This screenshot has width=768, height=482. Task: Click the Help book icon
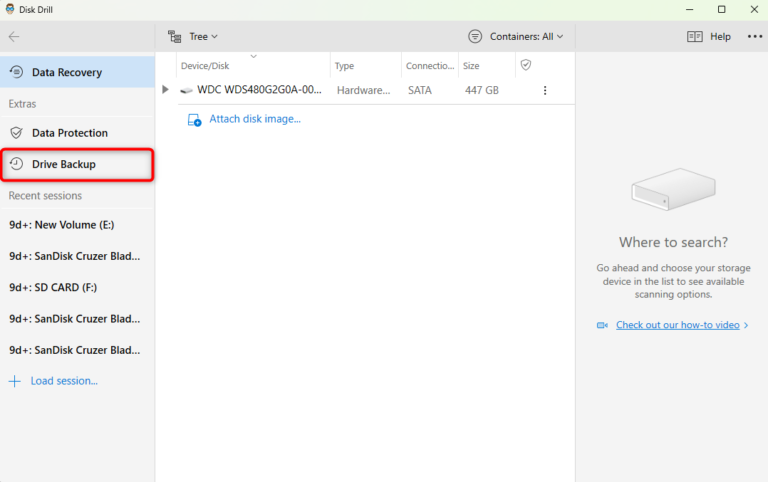[695, 37]
